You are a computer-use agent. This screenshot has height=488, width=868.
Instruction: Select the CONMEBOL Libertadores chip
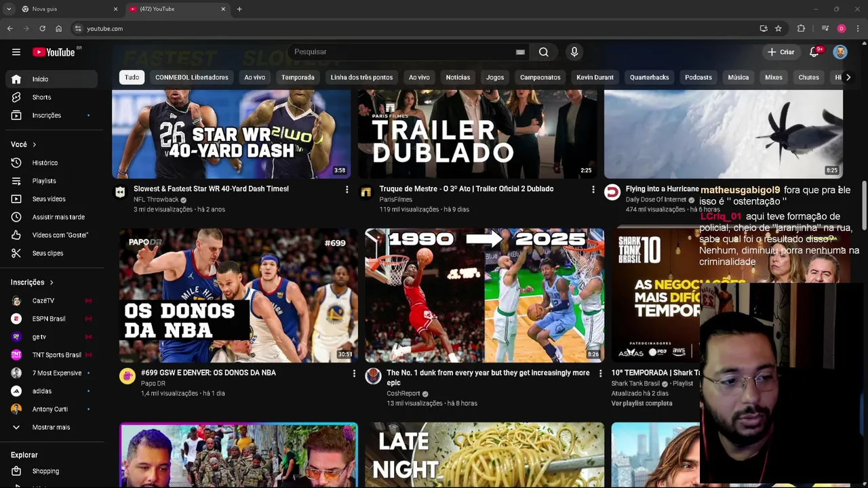point(192,77)
